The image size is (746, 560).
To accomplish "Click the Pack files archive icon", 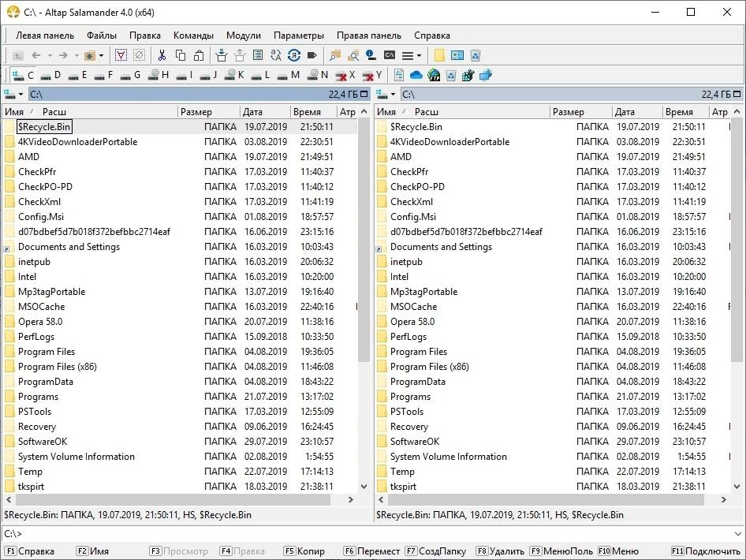I will point(222,56).
